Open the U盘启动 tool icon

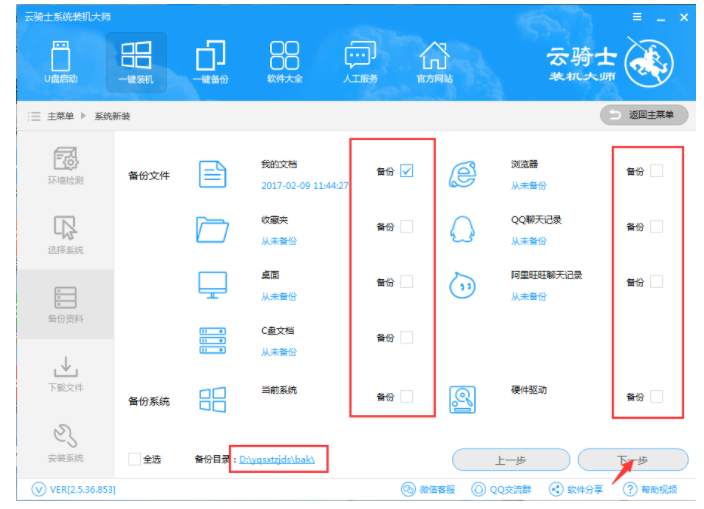61,62
